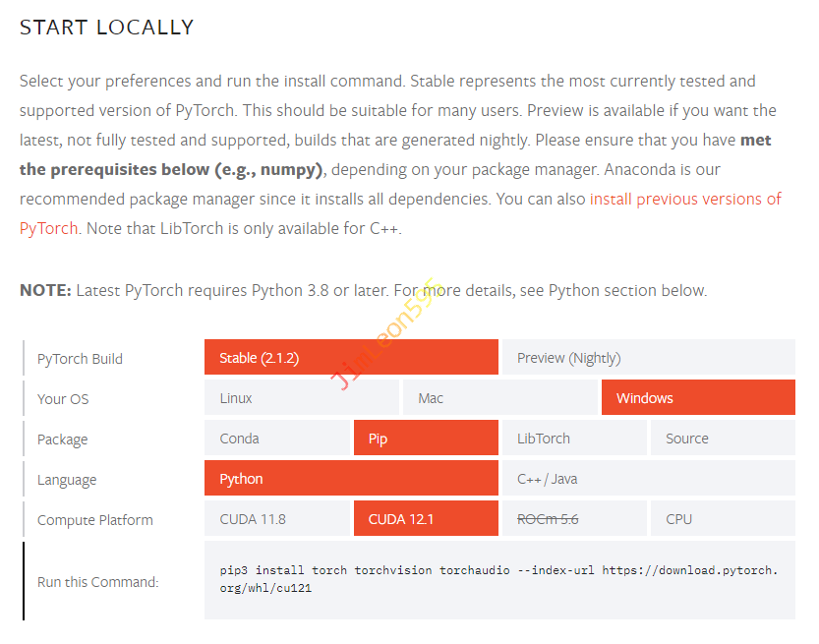819x644 pixels.
Task: Choose Conda as the package
Action: point(277,439)
